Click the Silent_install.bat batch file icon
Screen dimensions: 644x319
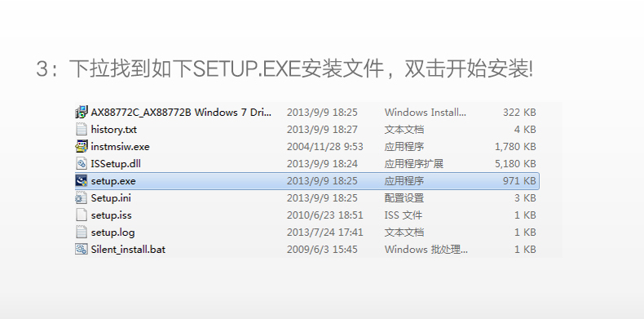click(x=82, y=249)
